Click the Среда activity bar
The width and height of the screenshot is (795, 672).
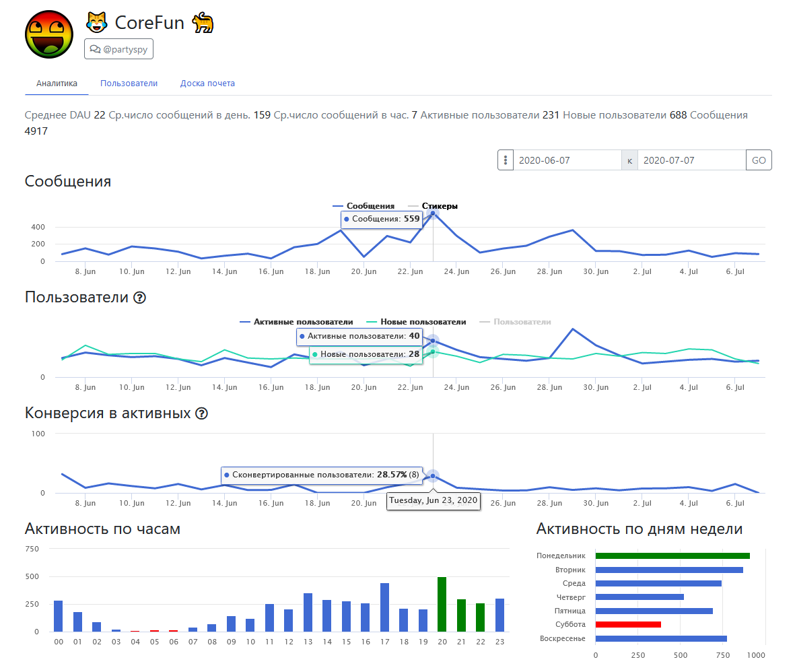click(658, 583)
